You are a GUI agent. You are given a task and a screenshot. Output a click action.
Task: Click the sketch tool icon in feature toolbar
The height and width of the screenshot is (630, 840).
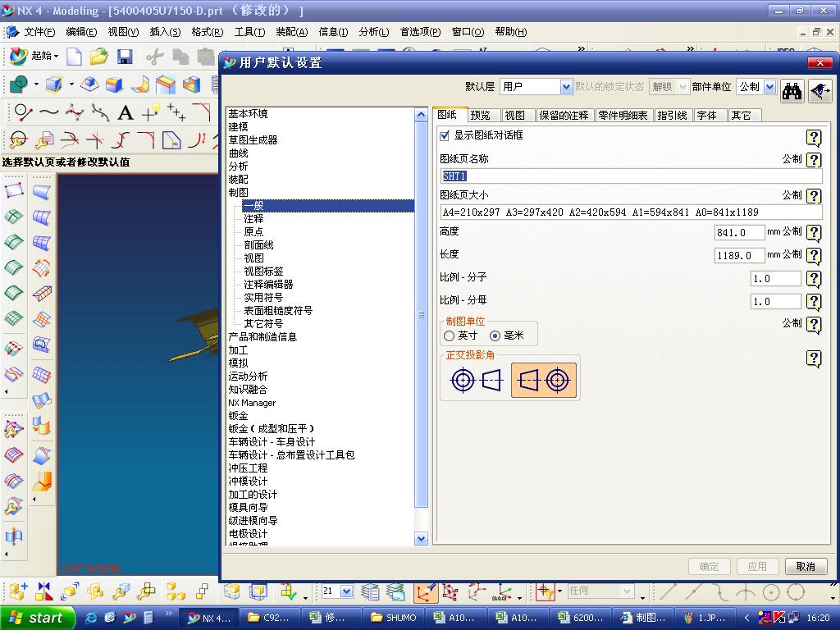click(x=20, y=84)
